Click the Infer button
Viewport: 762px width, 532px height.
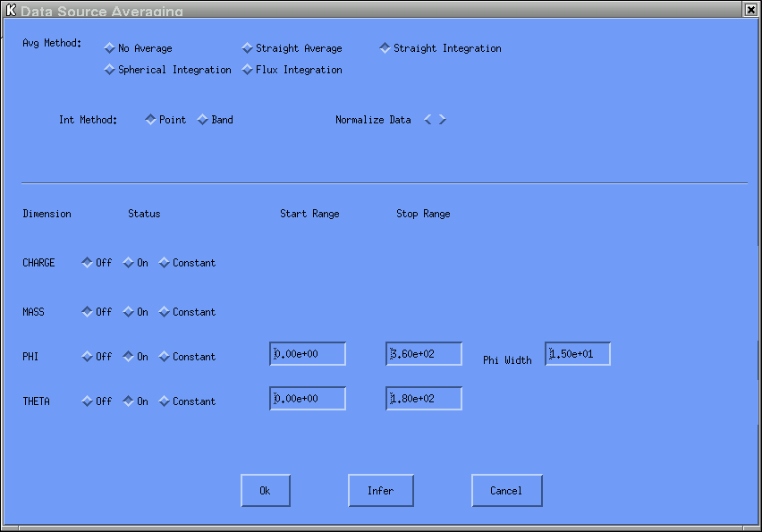[x=380, y=491]
